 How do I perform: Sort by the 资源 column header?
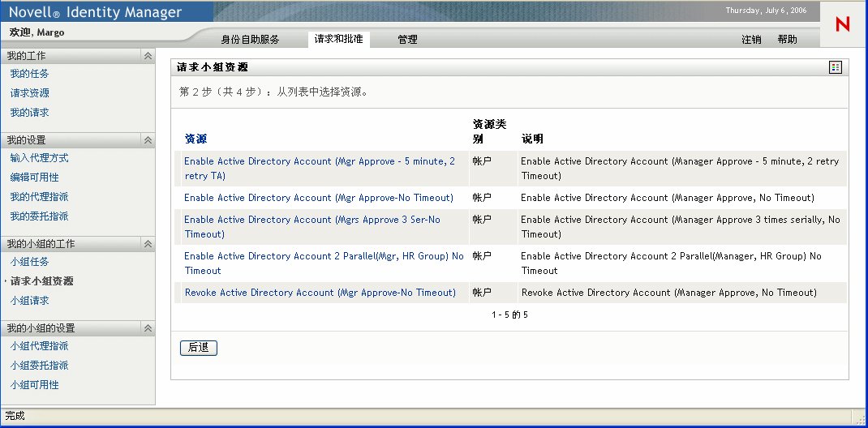coord(196,139)
